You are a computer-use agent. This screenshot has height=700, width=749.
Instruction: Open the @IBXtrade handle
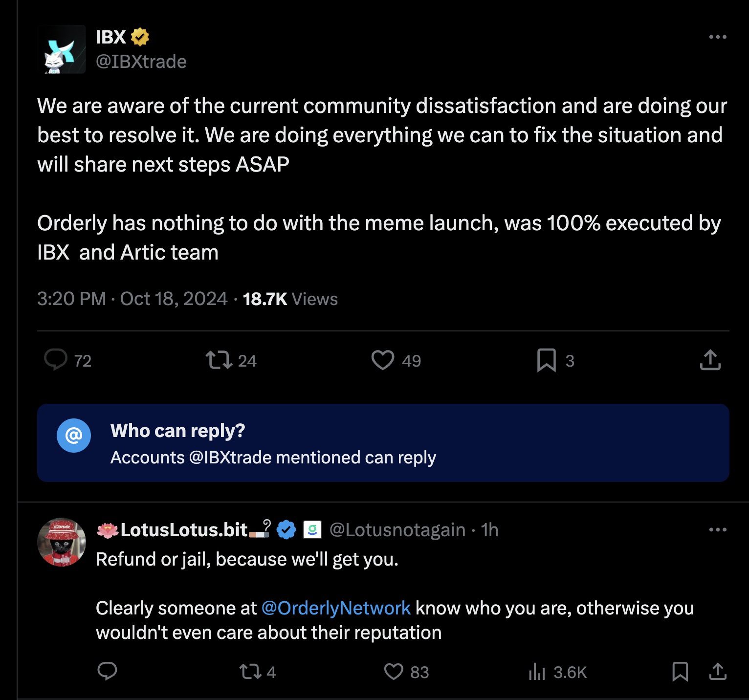[x=141, y=62]
